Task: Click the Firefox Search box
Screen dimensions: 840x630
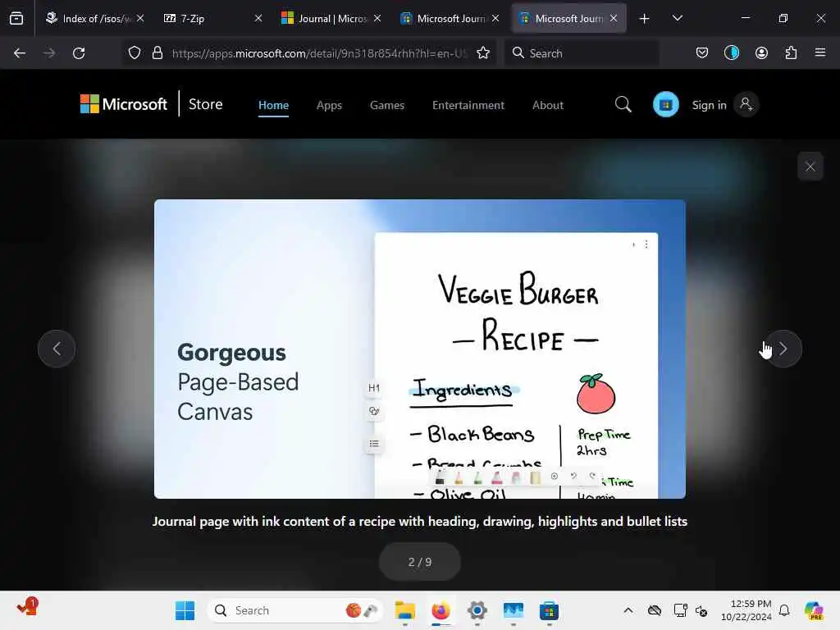Action: 582,53
